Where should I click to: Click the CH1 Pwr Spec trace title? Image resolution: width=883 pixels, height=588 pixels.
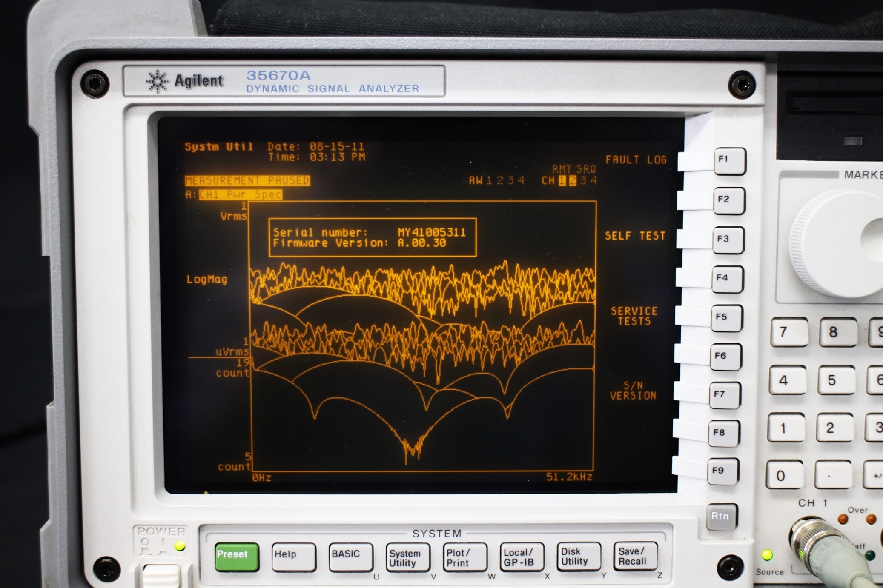coord(241,195)
